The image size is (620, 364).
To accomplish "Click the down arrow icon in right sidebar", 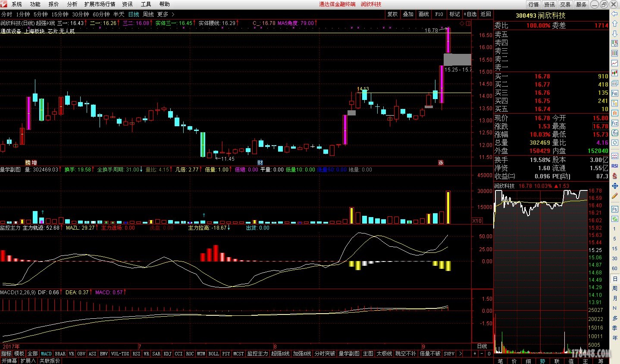I will (x=614, y=34).
